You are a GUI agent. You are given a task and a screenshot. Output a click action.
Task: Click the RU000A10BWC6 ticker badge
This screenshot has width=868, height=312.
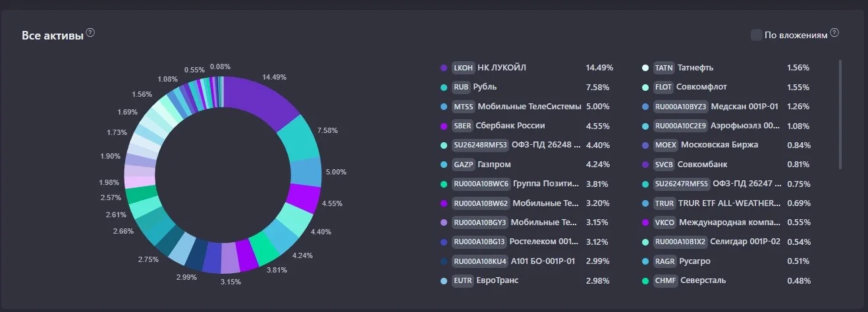pyautogui.click(x=481, y=184)
